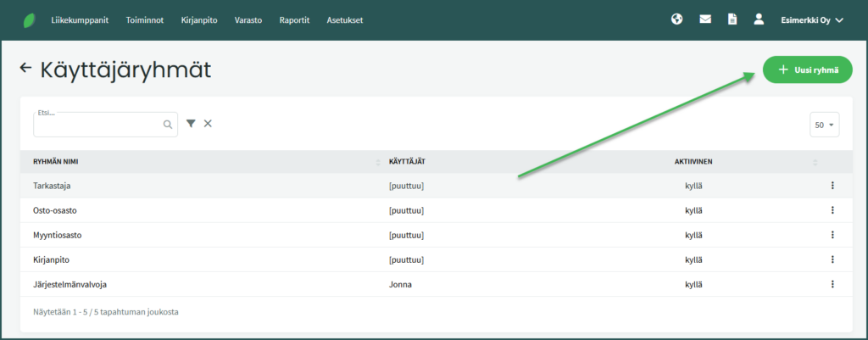Open the Liikekumppanit menu
This screenshot has height=340, width=868.
click(80, 20)
